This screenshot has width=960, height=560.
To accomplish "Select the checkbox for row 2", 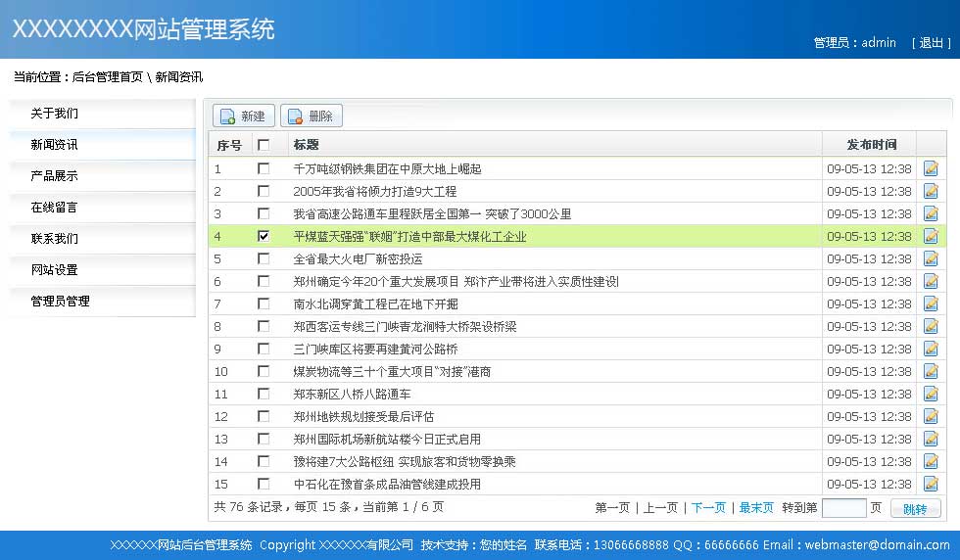I will (263, 191).
